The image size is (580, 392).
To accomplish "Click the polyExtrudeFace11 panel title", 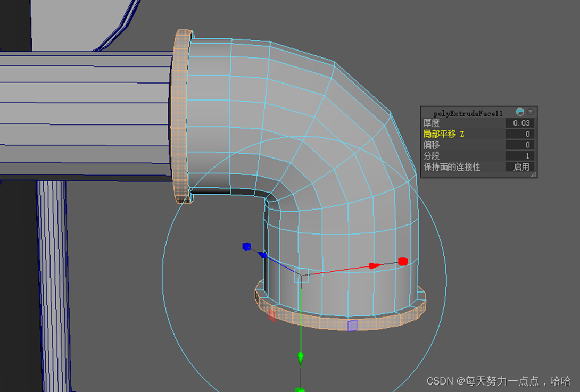I will 468,113.
